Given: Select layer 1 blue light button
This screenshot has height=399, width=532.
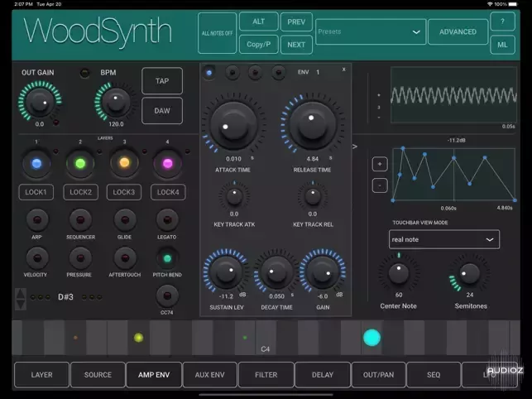Looking at the screenshot, I should click(x=36, y=163).
